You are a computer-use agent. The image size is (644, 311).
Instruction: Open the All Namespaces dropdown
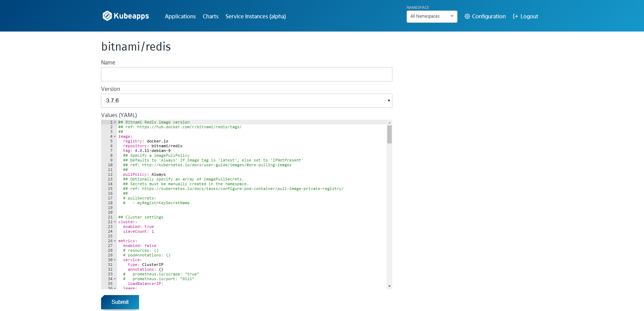click(432, 16)
